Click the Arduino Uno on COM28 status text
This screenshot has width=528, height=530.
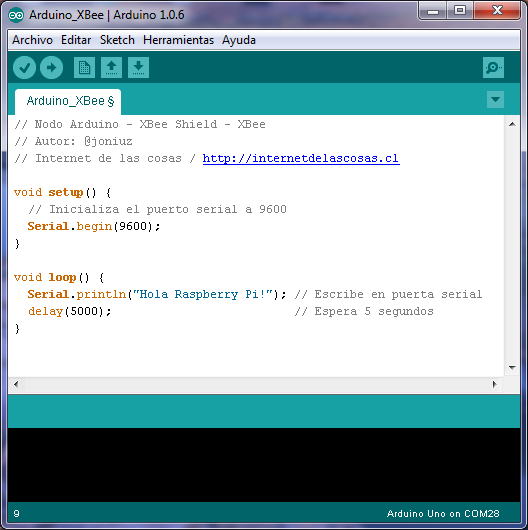pyautogui.click(x=443, y=514)
